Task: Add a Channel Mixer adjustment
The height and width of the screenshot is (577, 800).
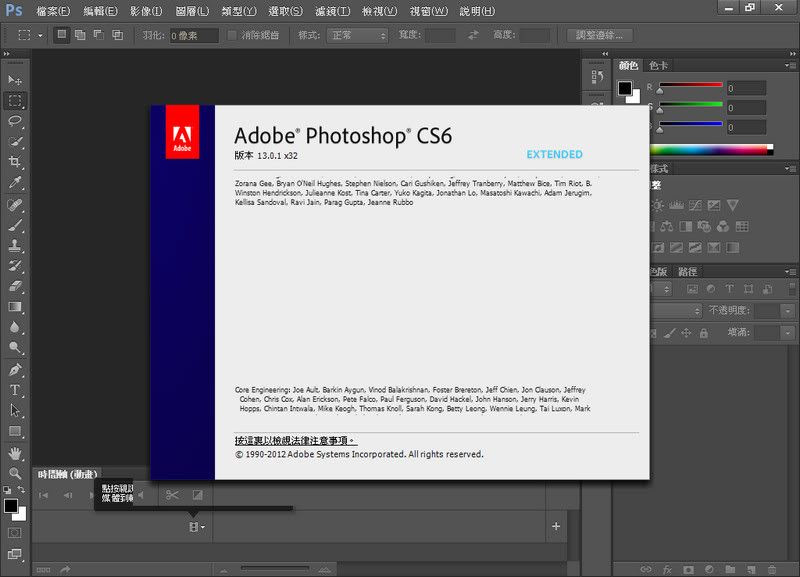Action: tap(723, 227)
